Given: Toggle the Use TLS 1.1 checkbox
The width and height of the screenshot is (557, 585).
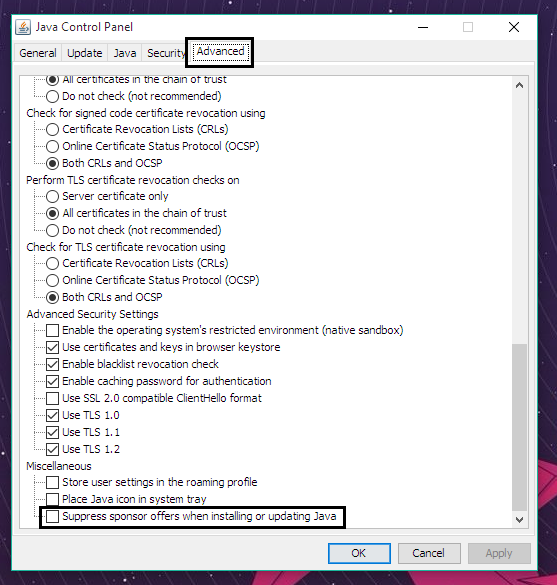Looking at the screenshot, I should 52,432.
